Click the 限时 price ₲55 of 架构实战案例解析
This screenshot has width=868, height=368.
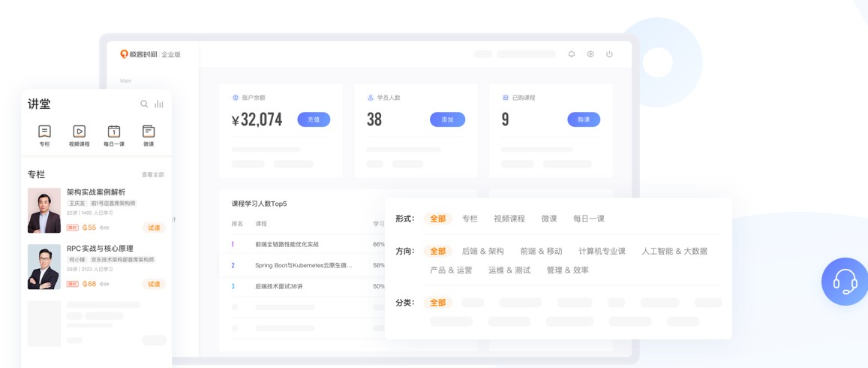tap(89, 228)
